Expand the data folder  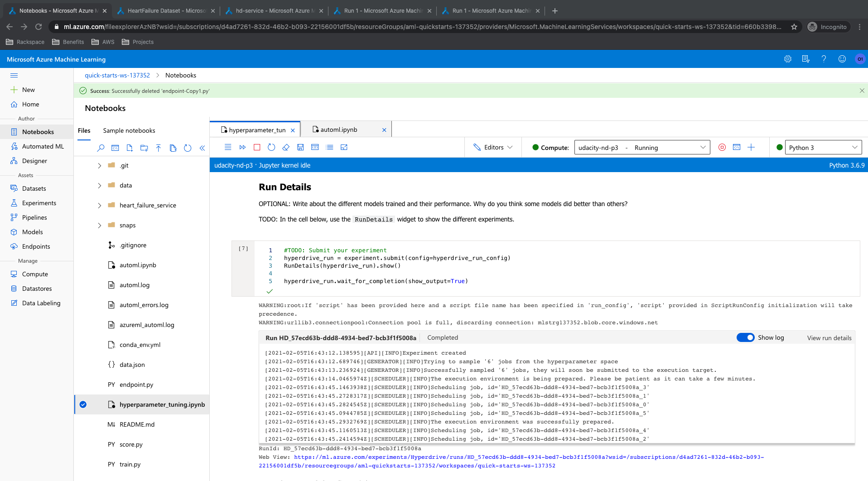point(99,186)
